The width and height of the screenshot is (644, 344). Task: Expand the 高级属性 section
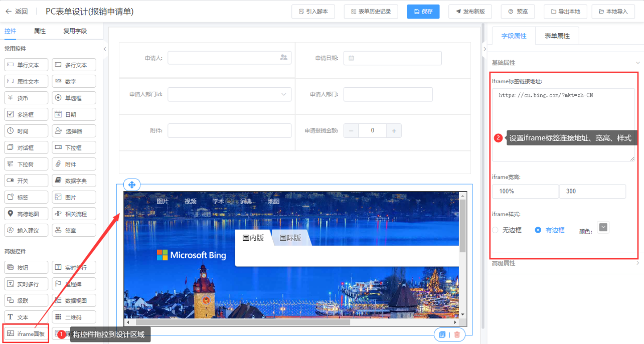[x=637, y=263]
